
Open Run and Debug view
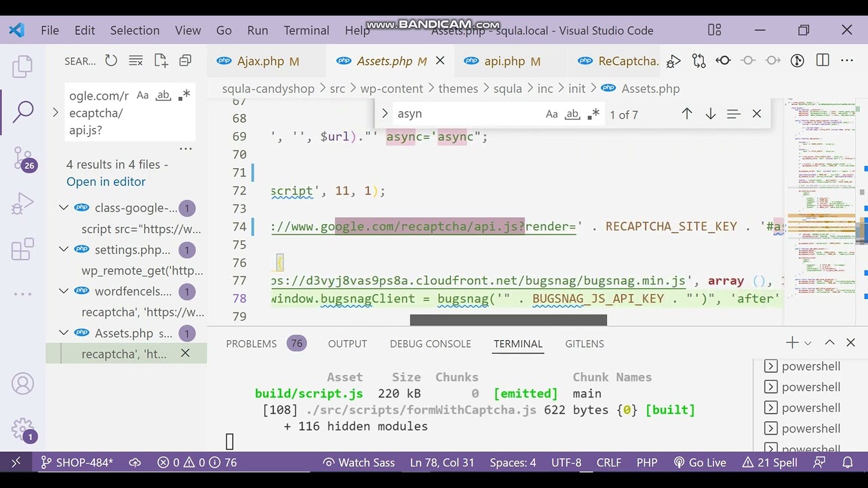pos(22,203)
